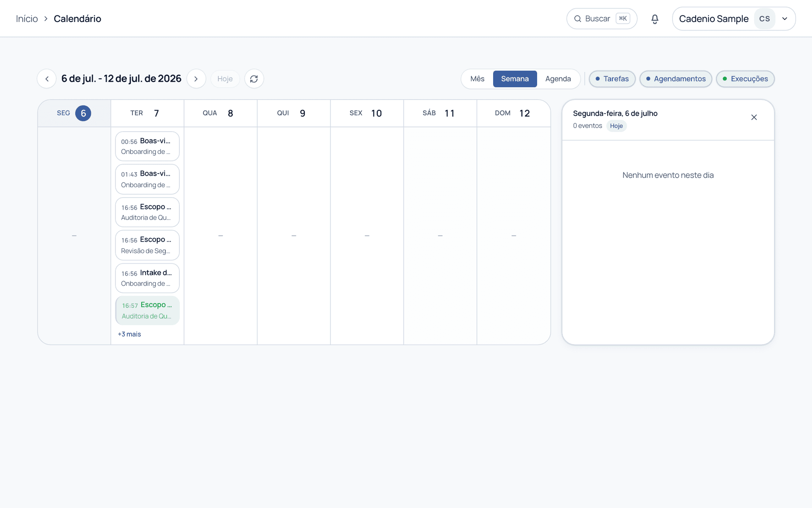Switch to Mês view
812x508 pixels.
[x=477, y=79]
